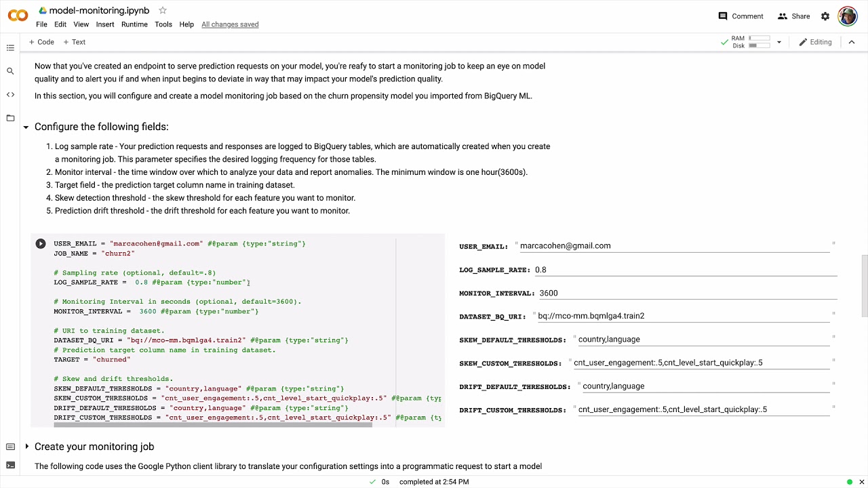
Task: Click the 'completed at 2:54 PM' status text
Action: point(434,482)
